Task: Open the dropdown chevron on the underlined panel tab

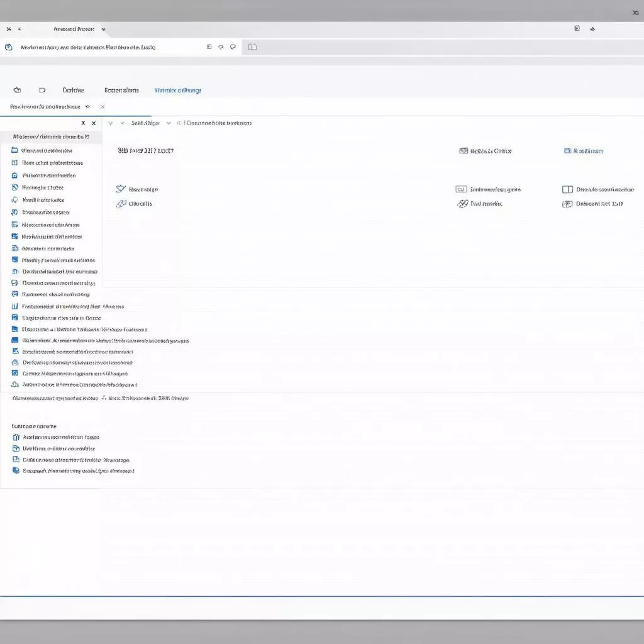Action: pos(87,107)
